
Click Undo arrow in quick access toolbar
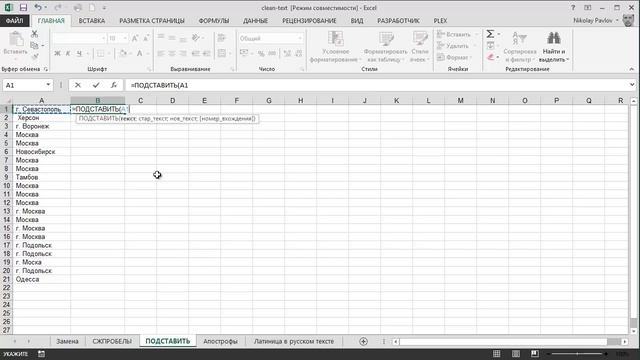[38, 7]
